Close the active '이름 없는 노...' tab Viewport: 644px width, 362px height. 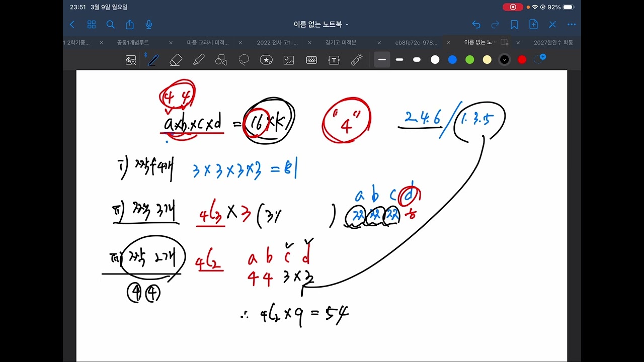[x=518, y=43]
